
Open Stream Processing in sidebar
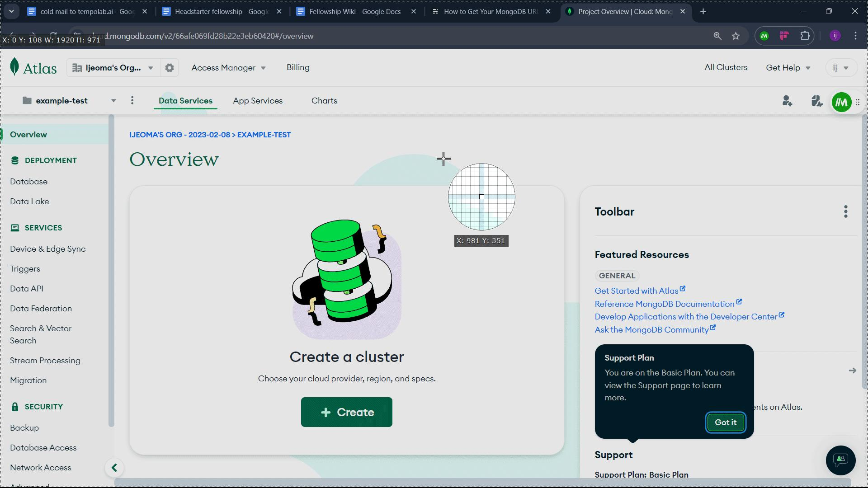pyautogui.click(x=45, y=361)
